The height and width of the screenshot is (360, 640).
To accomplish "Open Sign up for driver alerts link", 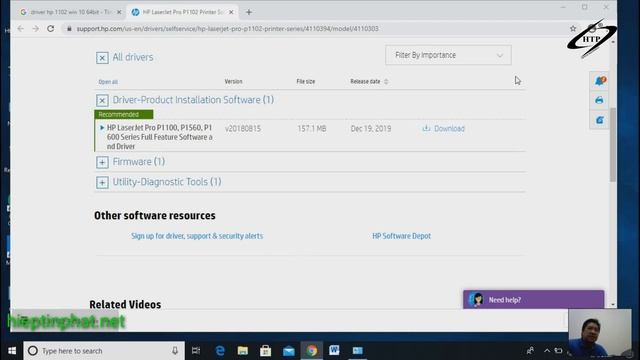I will point(197,236).
